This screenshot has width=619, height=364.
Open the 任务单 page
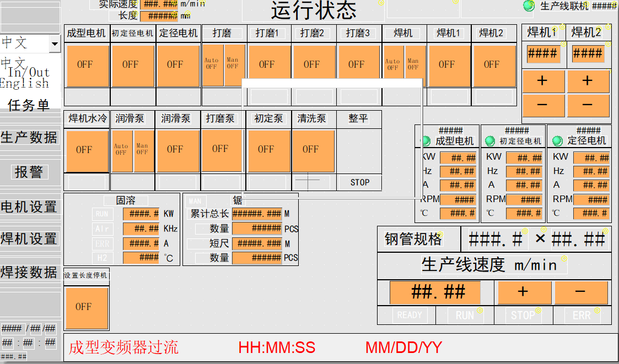(x=29, y=105)
